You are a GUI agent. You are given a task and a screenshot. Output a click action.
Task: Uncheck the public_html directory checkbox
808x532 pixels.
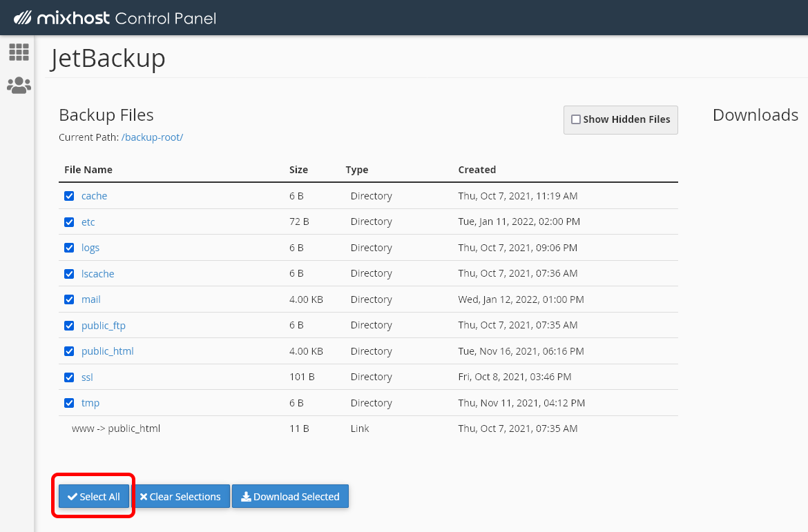click(69, 351)
